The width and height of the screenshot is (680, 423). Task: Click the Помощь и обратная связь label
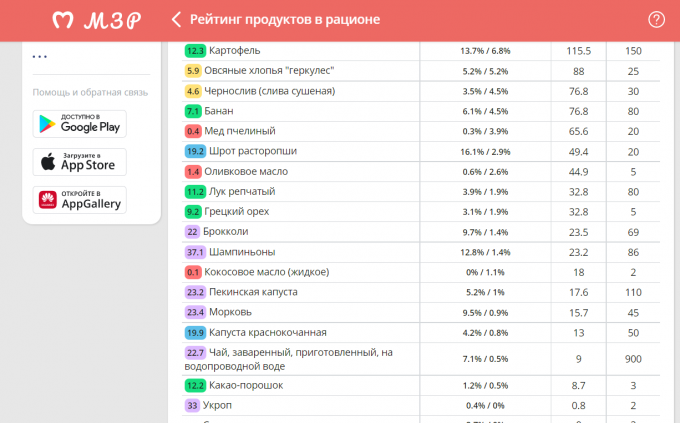(90, 92)
